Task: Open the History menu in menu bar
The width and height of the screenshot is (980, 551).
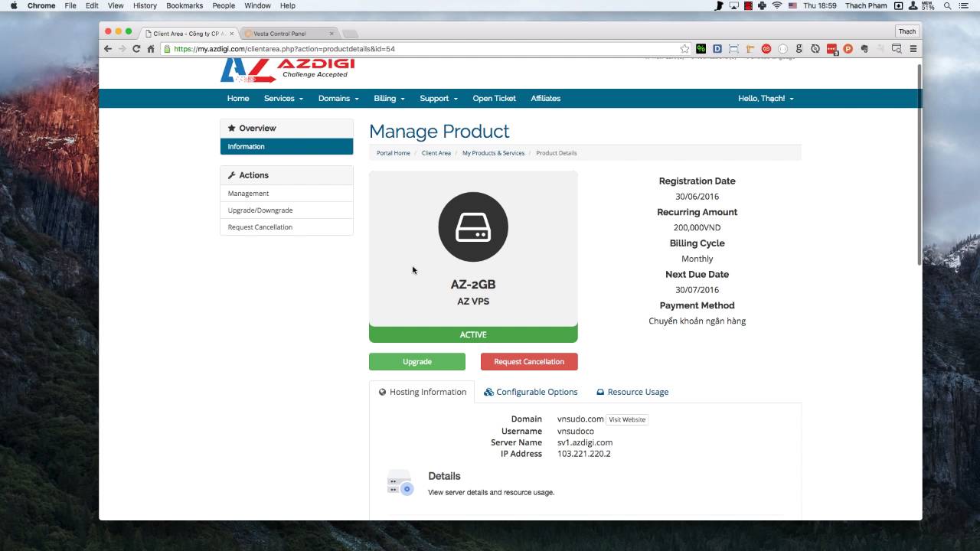Action: coord(145,5)
